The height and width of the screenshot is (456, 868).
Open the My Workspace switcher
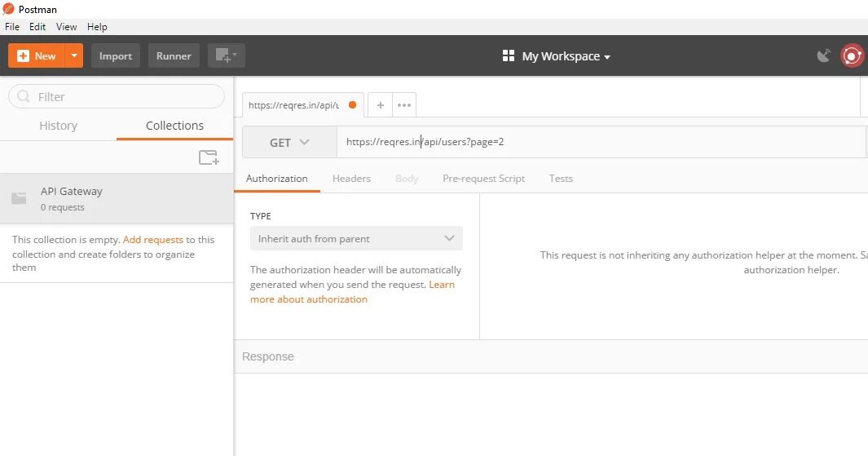(x=557, y=56)
